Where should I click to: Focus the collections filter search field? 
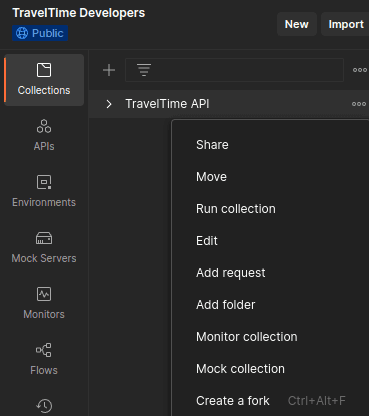(234, 70)
